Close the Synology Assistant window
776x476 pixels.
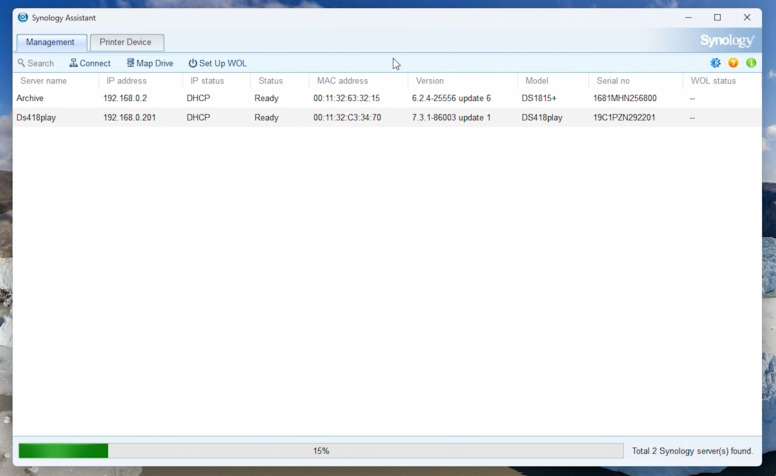747,17
